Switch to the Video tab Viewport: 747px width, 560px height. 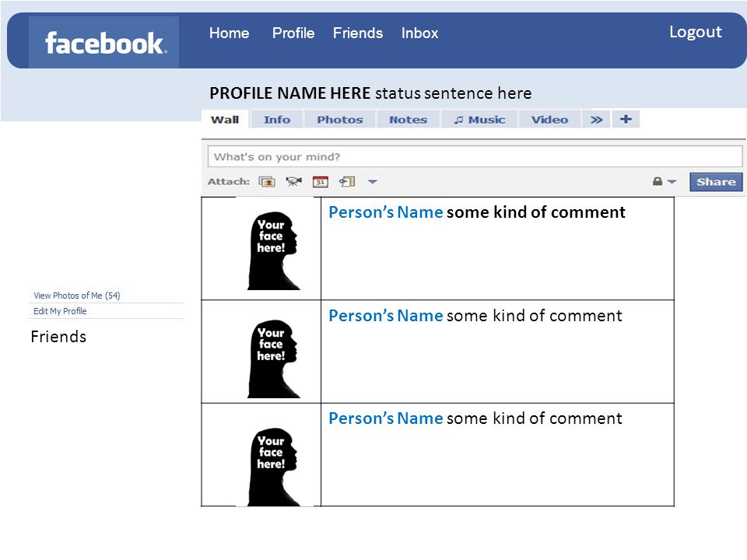click(x=550, y=120)
